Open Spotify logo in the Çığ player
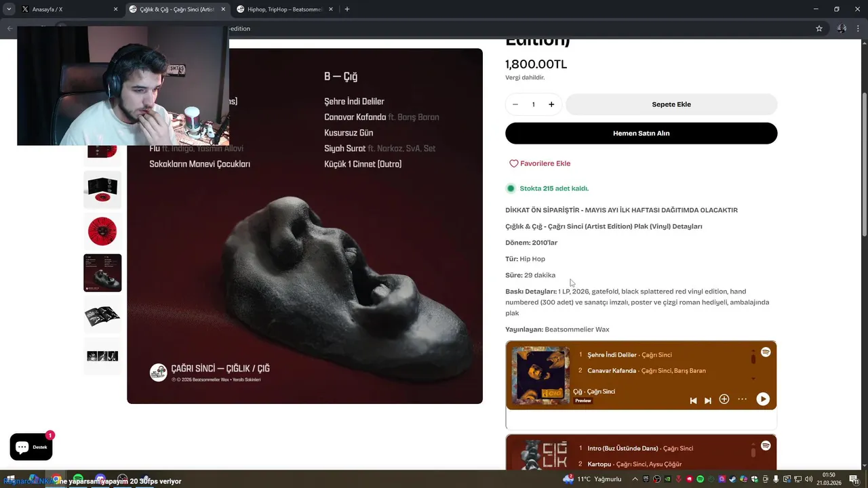868x488 pixels. pos(766,352)
